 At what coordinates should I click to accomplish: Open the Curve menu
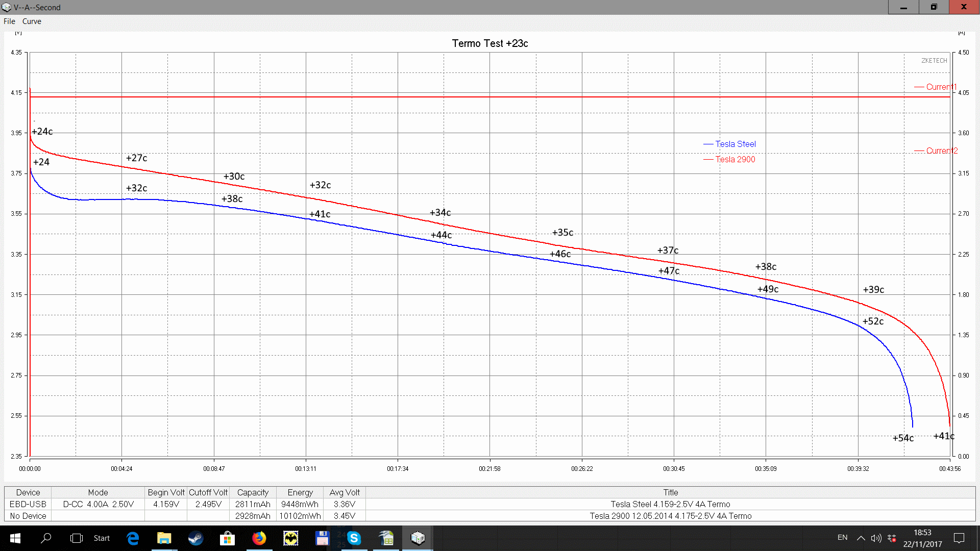tap(32, 21)
